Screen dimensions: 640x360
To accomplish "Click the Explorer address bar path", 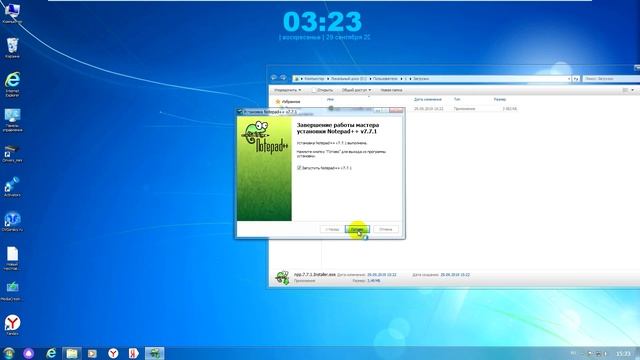I will [x=431, y=78].
